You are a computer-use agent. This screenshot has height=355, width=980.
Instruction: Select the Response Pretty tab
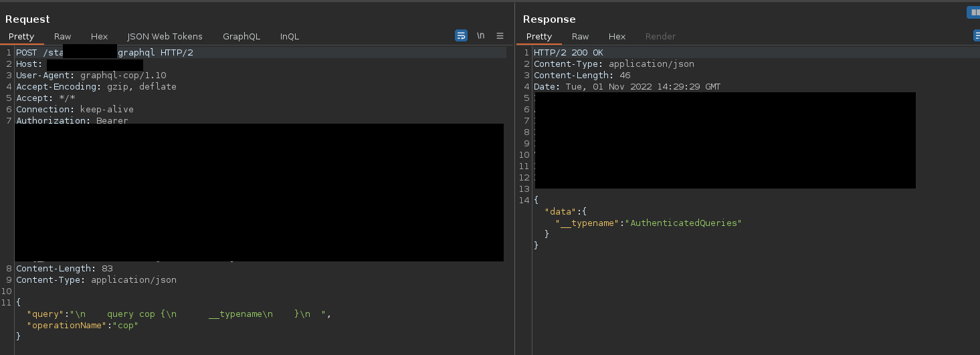tap(539, 37)
